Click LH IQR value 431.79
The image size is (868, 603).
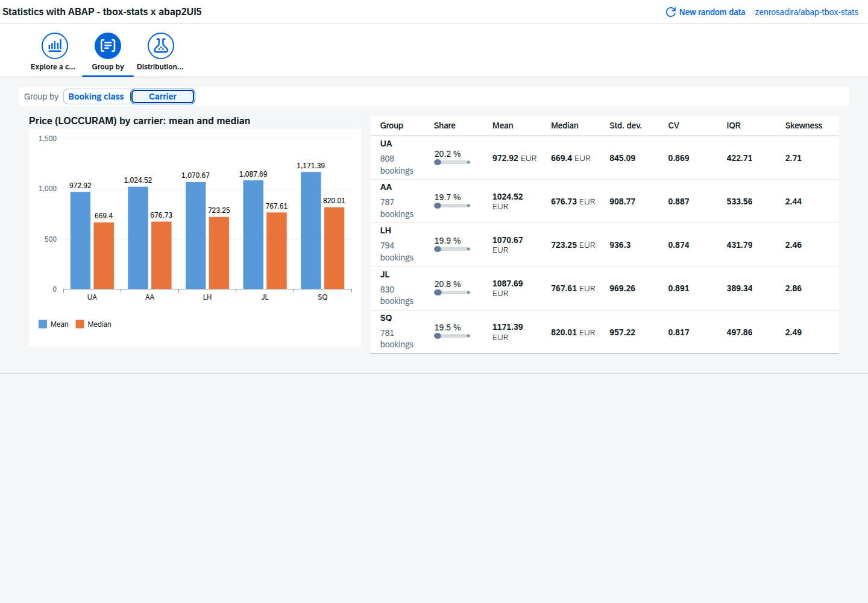coord(740,245)
